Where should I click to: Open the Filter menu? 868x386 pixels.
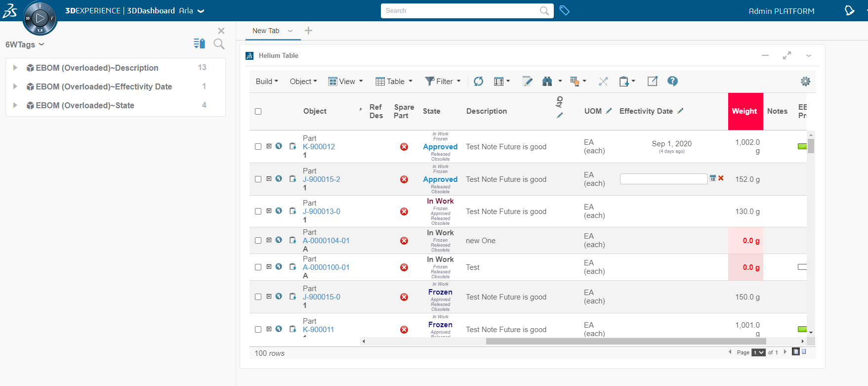pos(443,82)
